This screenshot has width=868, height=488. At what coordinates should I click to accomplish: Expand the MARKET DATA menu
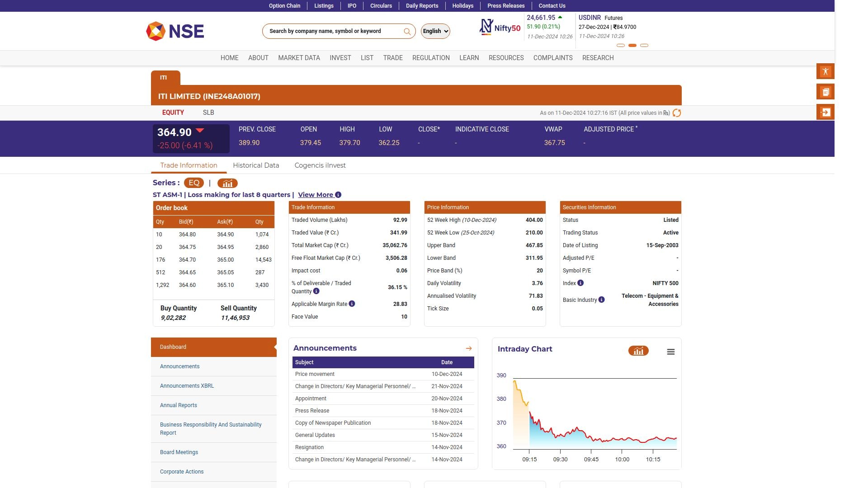click(x=299, y=58)
